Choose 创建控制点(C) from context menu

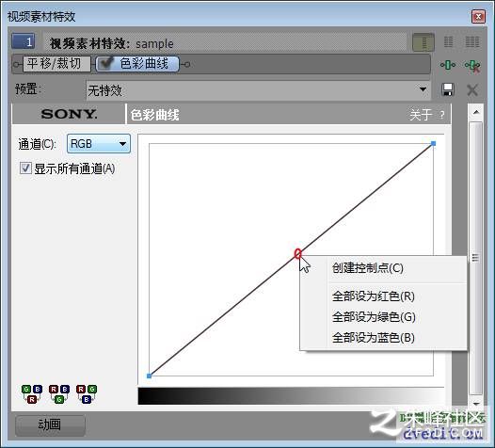coord(368,268)
